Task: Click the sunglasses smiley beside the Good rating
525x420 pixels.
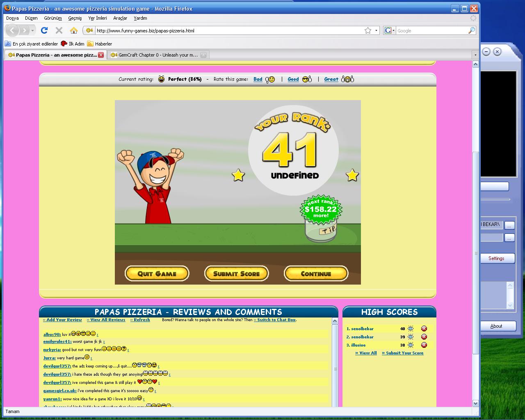Action: pos(305,79)
